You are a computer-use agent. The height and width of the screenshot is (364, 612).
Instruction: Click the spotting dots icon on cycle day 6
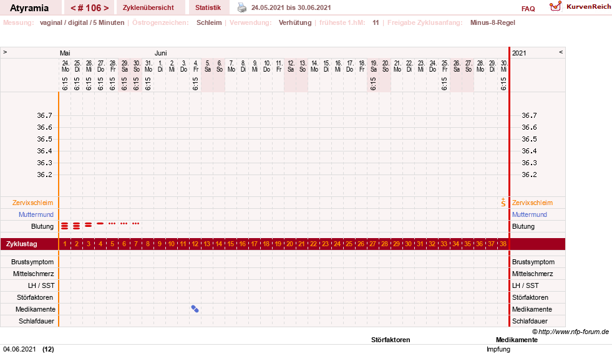pos(124,224)
